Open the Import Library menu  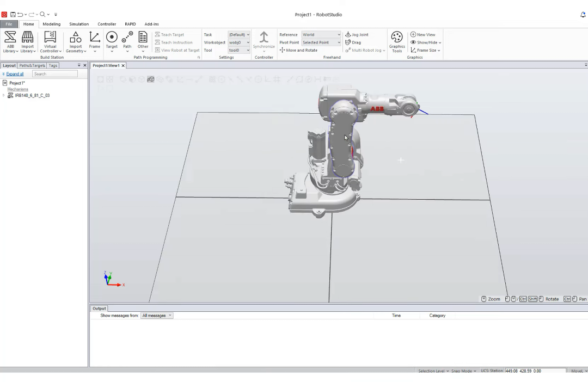[27, 41]
